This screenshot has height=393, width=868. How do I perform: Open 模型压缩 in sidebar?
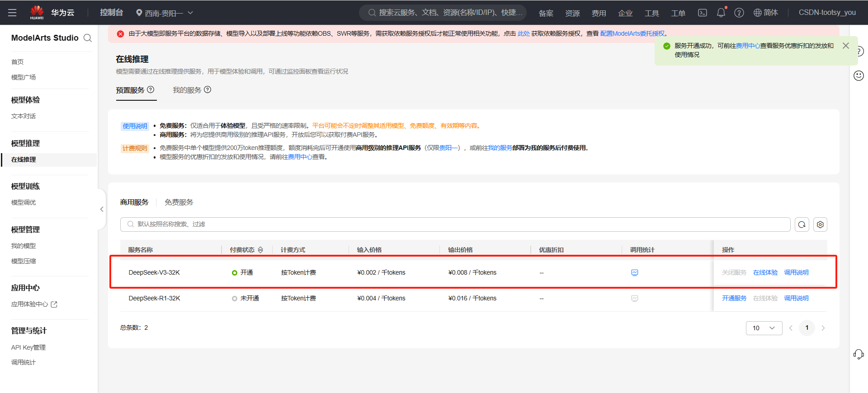[24, 261]
